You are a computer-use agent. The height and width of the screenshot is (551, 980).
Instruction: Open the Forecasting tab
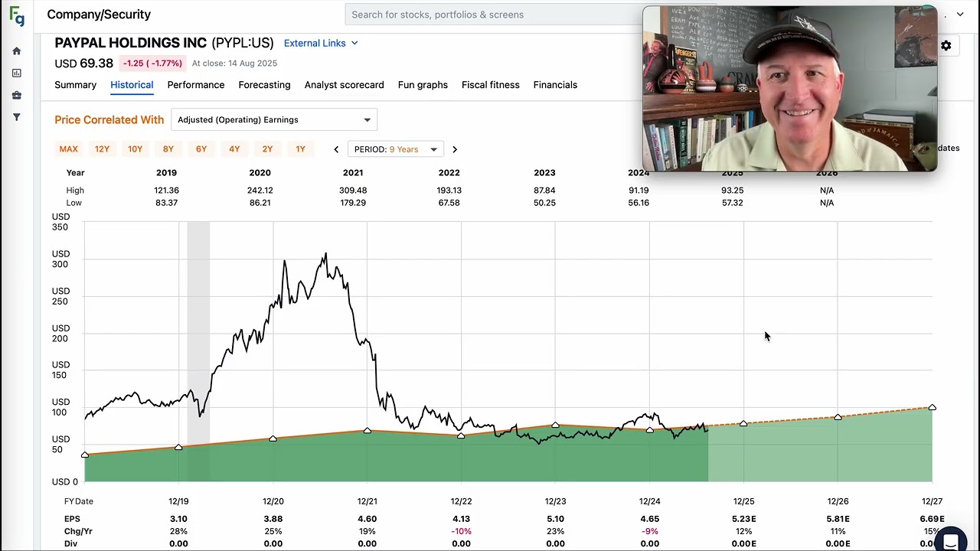(x=264, y=85)
